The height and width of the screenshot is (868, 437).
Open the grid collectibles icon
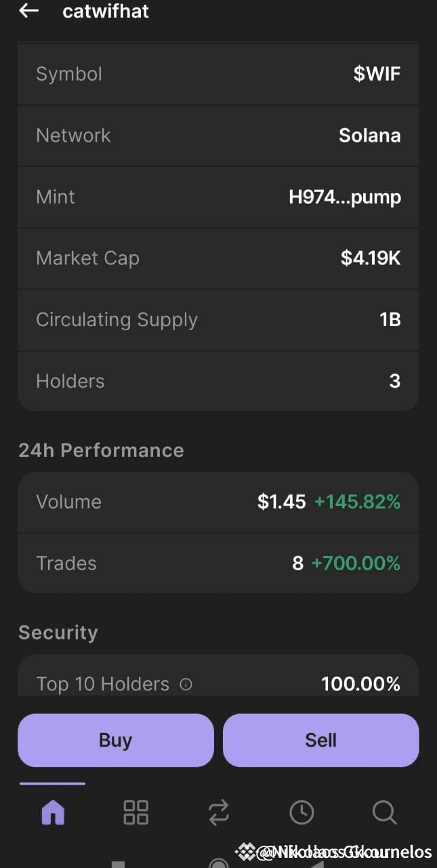click(x=136, y=812)
